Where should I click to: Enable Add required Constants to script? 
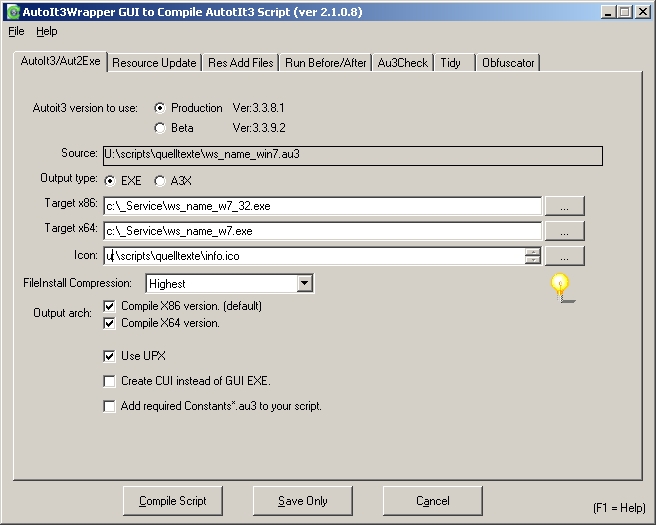109,406
